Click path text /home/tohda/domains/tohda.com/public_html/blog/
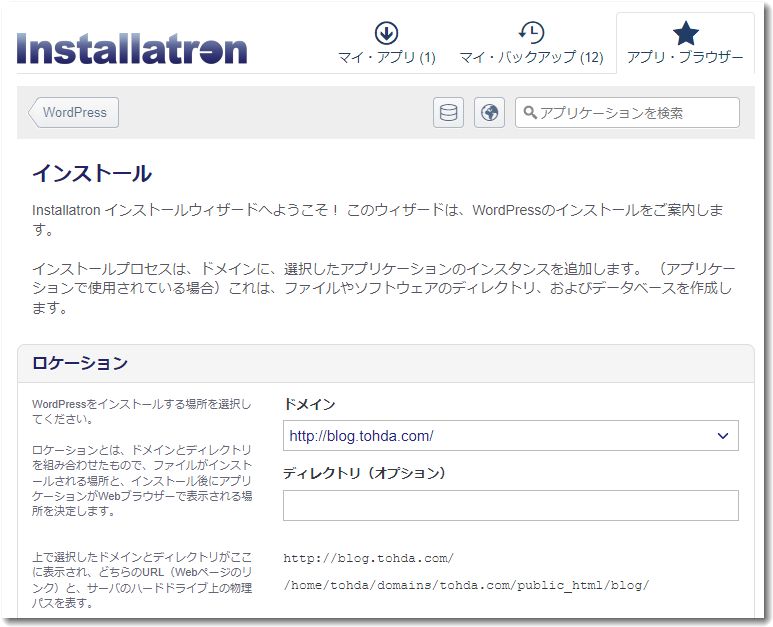The width and height of the screenshot is (773, 627). click(466, 585)
